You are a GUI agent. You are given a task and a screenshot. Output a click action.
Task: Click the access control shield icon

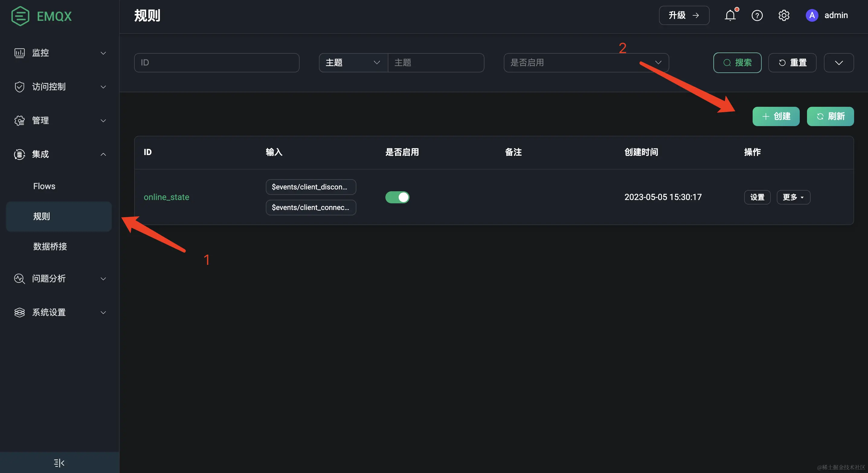[20, 87]
